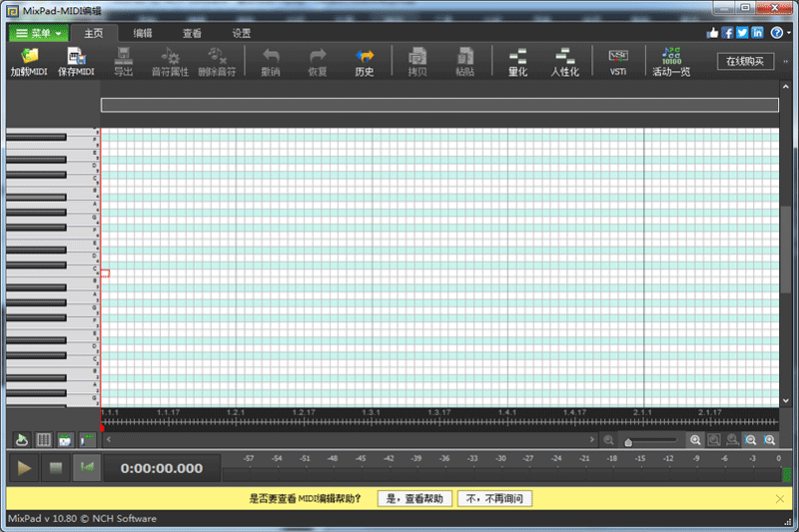Click the vertical scrollbar up arrow
This screenshot has width=799, height=532.
pyautogui.click(x=786, y=87)
